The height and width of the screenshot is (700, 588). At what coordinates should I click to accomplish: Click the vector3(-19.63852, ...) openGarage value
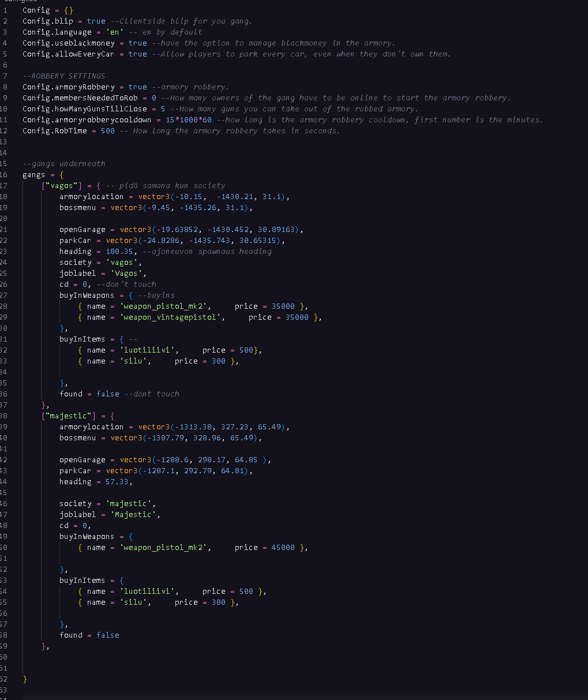pos(211,230)
